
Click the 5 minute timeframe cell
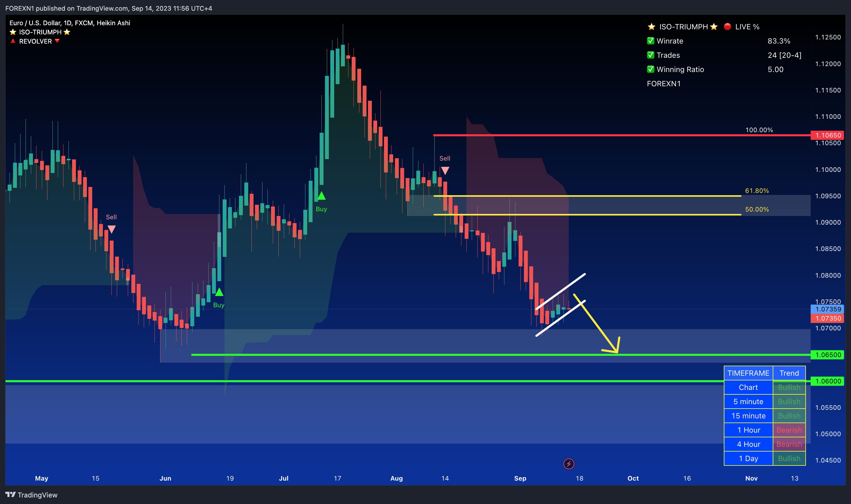(x=748, y=401)
